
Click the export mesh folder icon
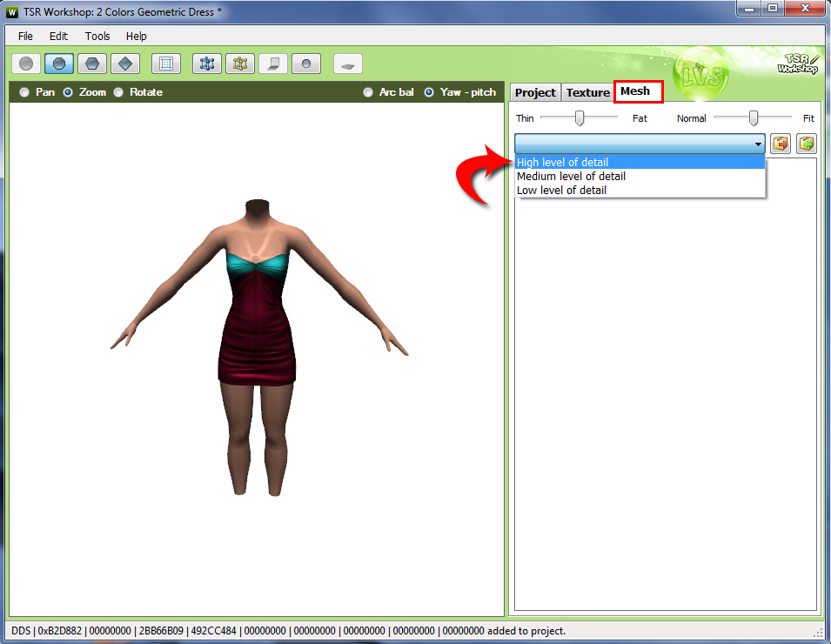coord(781,144)
